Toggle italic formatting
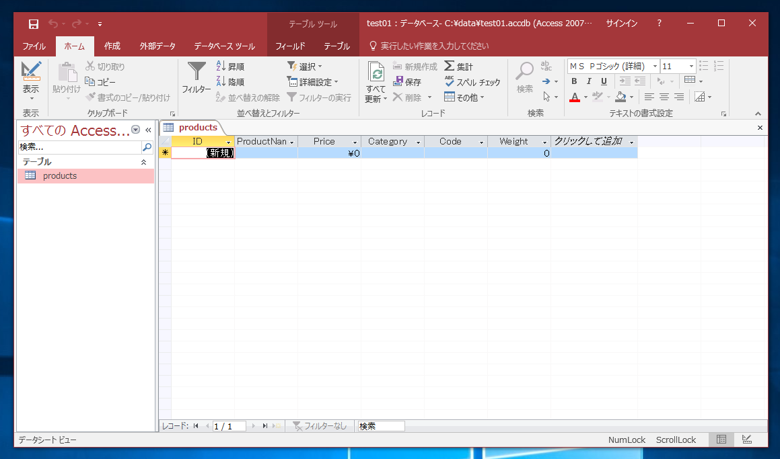 (x=589, y=81)
